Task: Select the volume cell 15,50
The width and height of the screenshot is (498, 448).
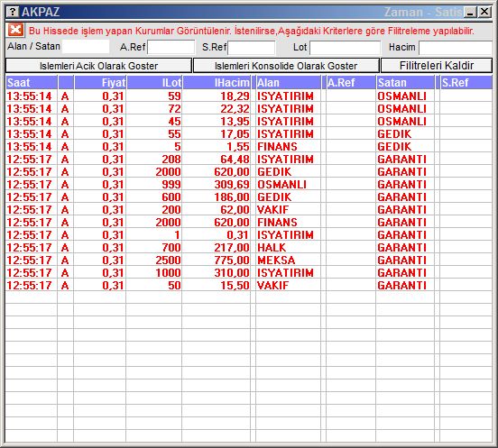Action: click(x=235, y=285)
